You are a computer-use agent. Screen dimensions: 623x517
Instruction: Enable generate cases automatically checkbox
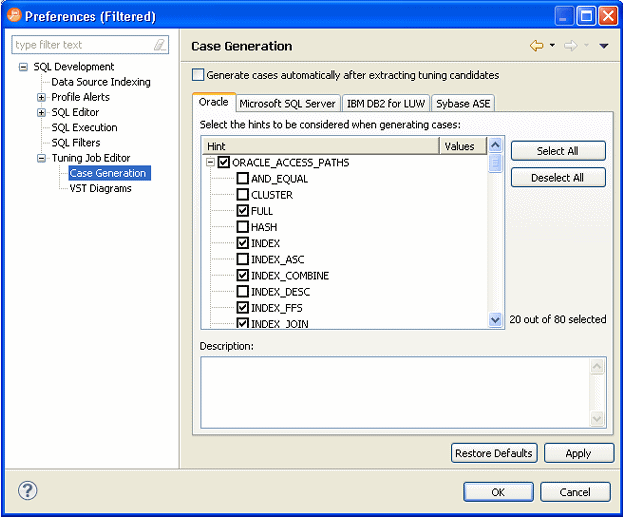(x=198, y=75)
